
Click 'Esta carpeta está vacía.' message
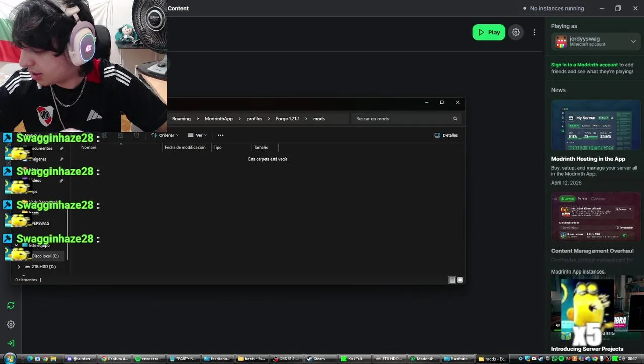pos(268,159)
